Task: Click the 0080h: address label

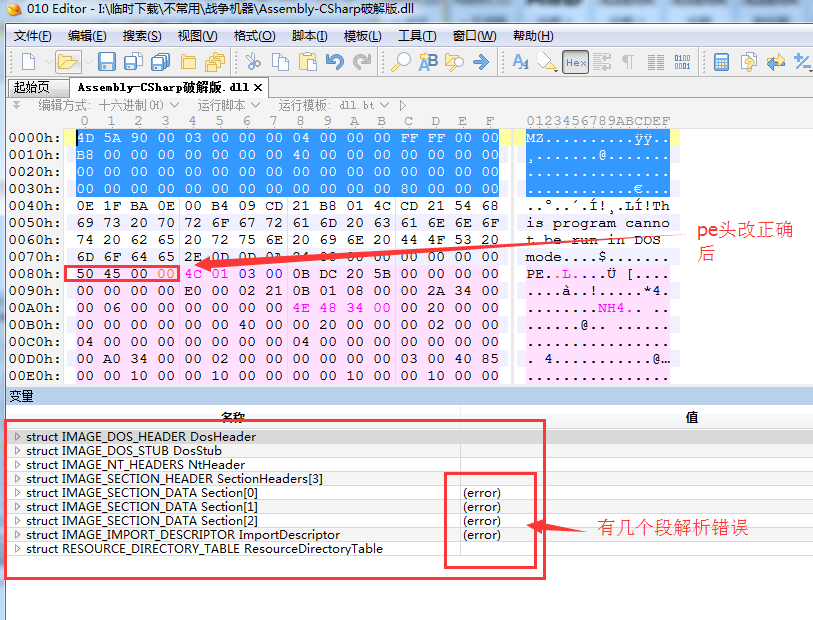Action: [x=34, y=274]
